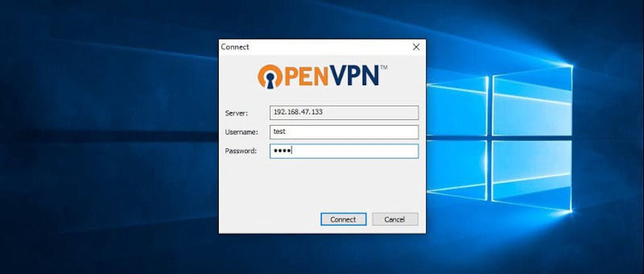644x274 pixels.
Task: Click the Username label
Action: (241, 132)
